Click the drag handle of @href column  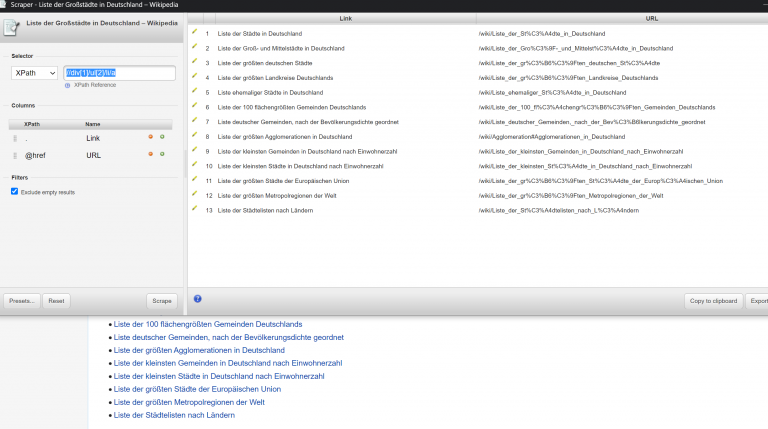(15, 155)
